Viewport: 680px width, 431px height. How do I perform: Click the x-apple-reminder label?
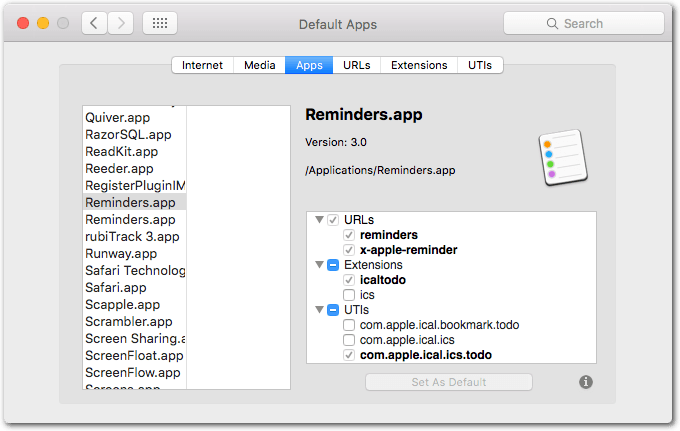409,250
